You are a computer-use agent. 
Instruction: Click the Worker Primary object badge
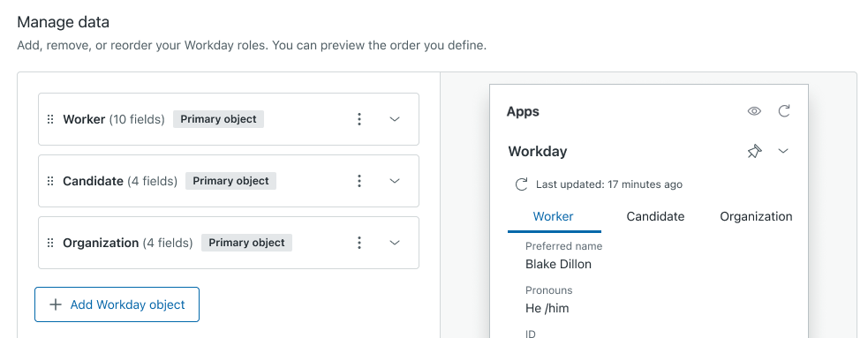219,119
